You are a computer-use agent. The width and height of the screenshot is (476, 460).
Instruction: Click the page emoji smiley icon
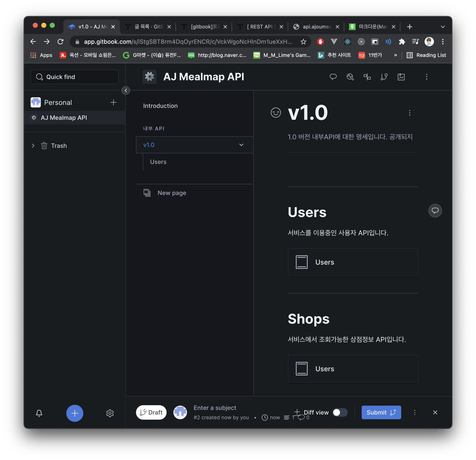tap(276, 113)
